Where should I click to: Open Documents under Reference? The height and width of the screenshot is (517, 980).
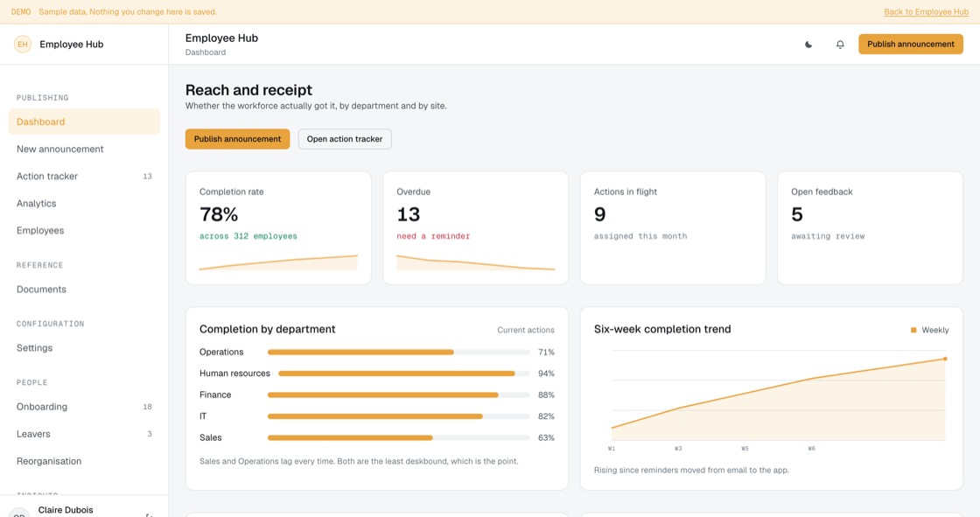84,290
